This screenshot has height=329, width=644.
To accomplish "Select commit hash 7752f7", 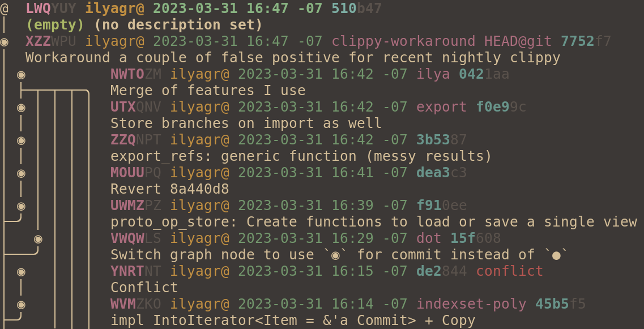I will click(x=586, y=41).
